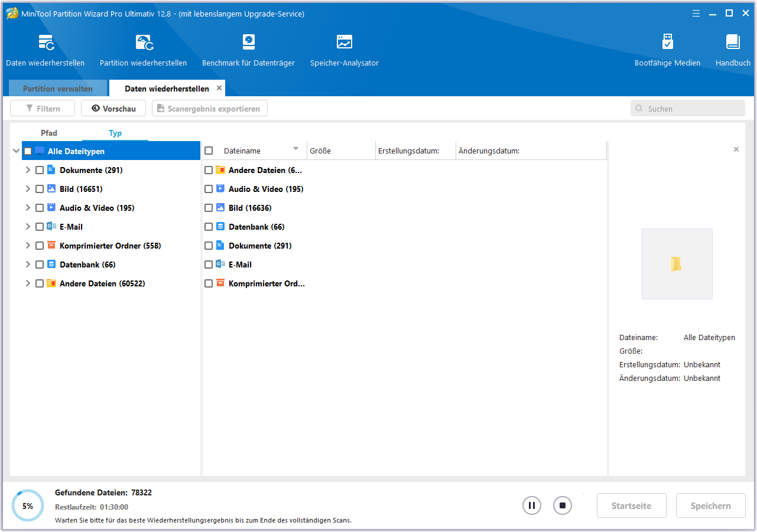
Task: Close the preview panel with its x
Action: (736, 149)
